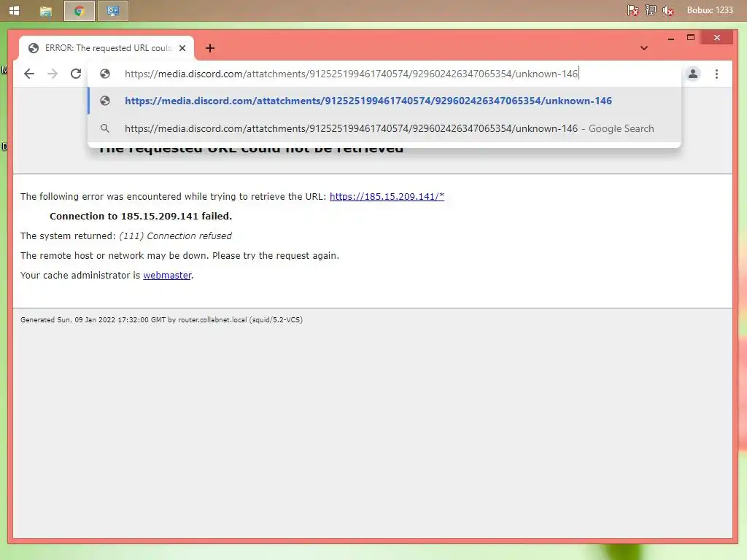
Task: Click the magnifier icon of the search suggestion
Action: 105,128
